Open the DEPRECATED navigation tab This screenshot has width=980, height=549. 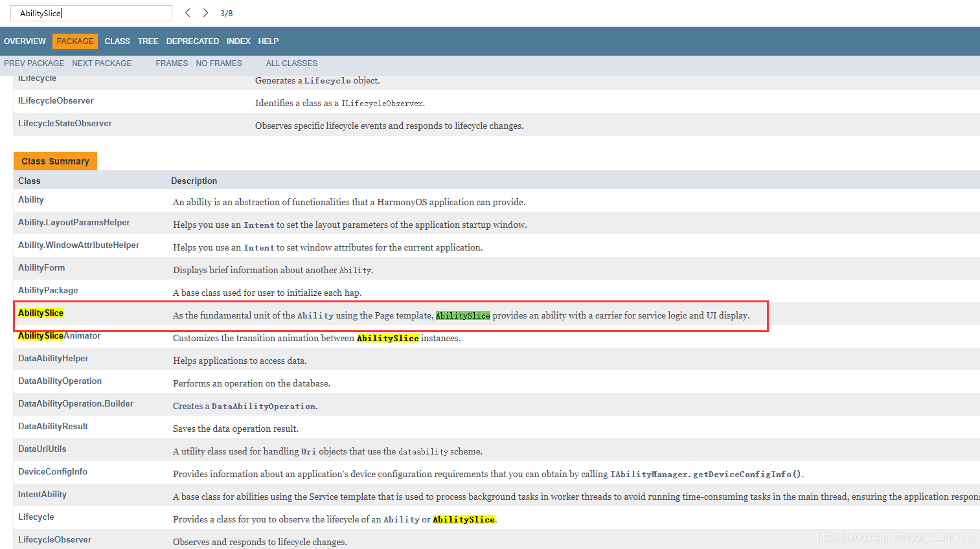[x=192, y=41]
